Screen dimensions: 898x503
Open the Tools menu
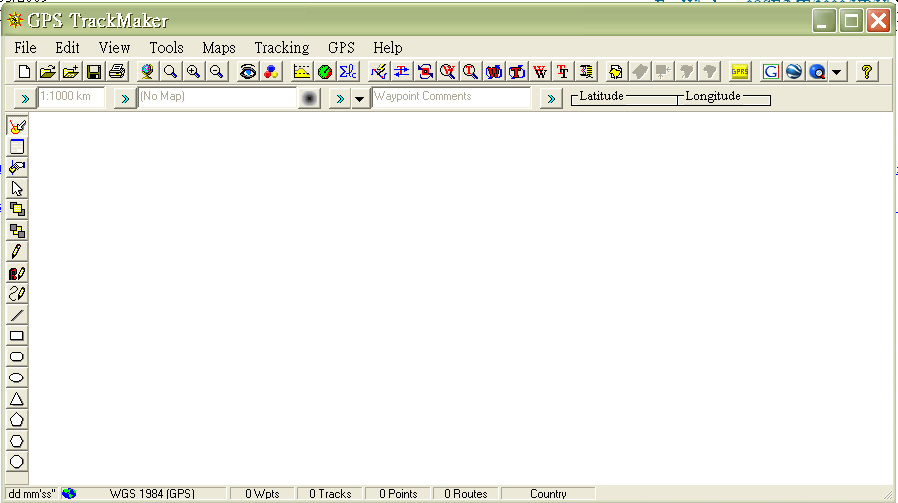166,48
